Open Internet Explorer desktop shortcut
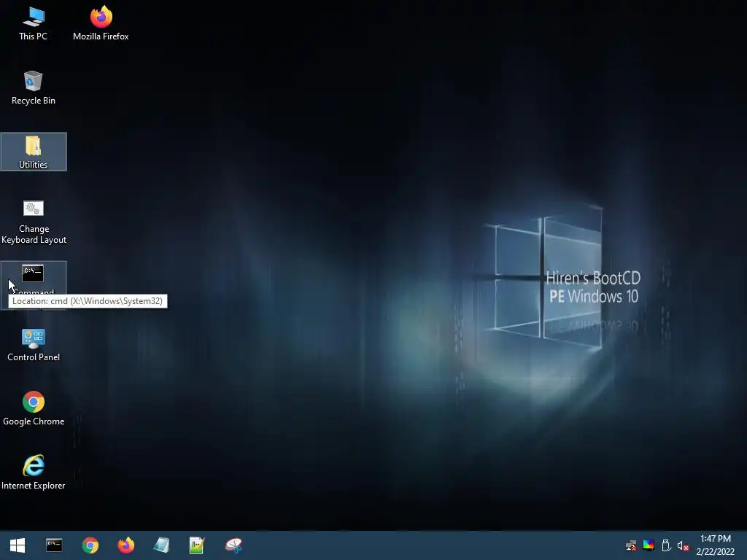The height and width of the screenshot is (560, 747). coord(34,472)
